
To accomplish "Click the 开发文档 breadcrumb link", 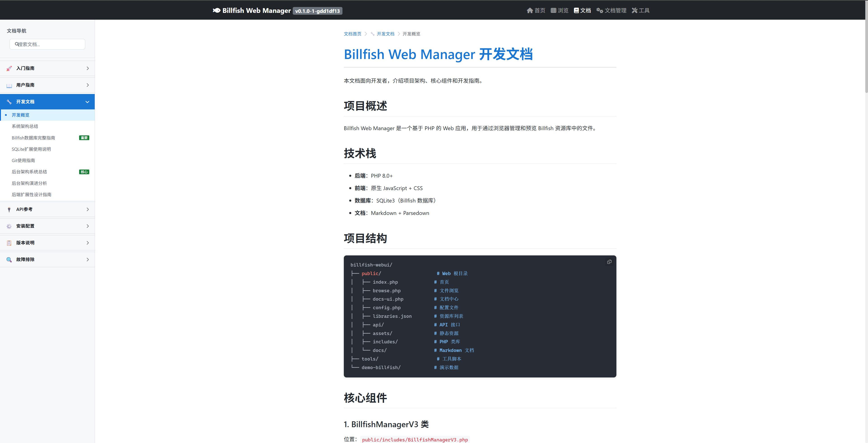I will [385, 34].
